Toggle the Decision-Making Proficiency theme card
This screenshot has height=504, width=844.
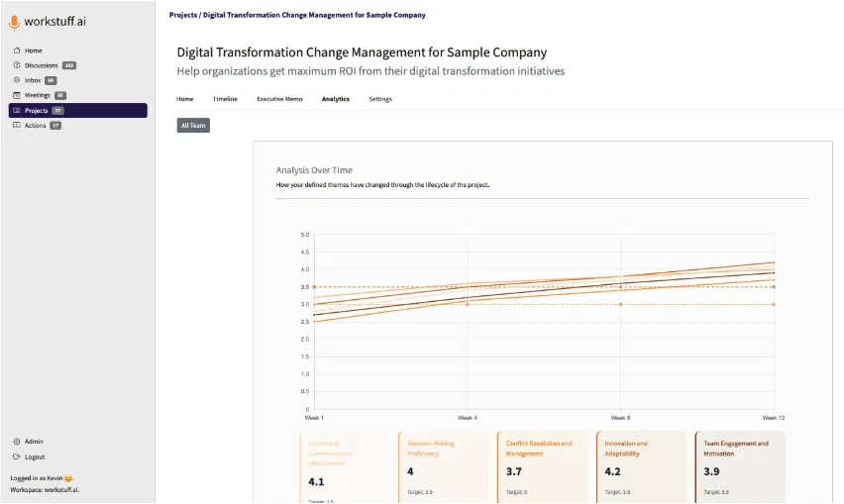coord(445,466)
